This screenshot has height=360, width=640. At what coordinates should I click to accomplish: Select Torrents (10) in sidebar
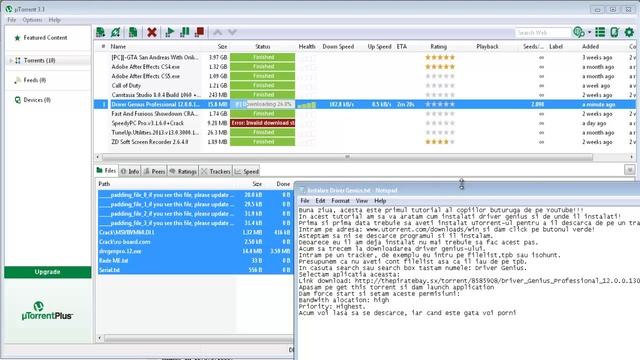[40, 60]
